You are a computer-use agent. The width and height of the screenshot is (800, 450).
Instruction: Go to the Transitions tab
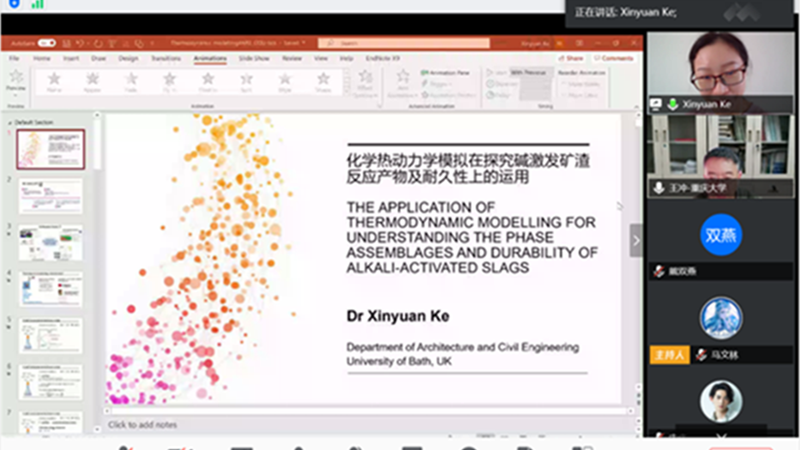(x=166, y=58)
